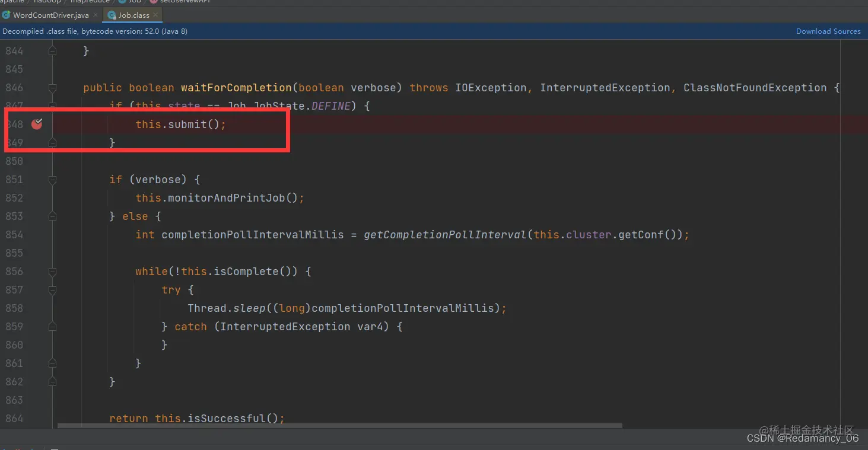Click the Job.class file type icon
Image resolution: width=868 pixels, height=450 pixels.
[x=112, y=15]
